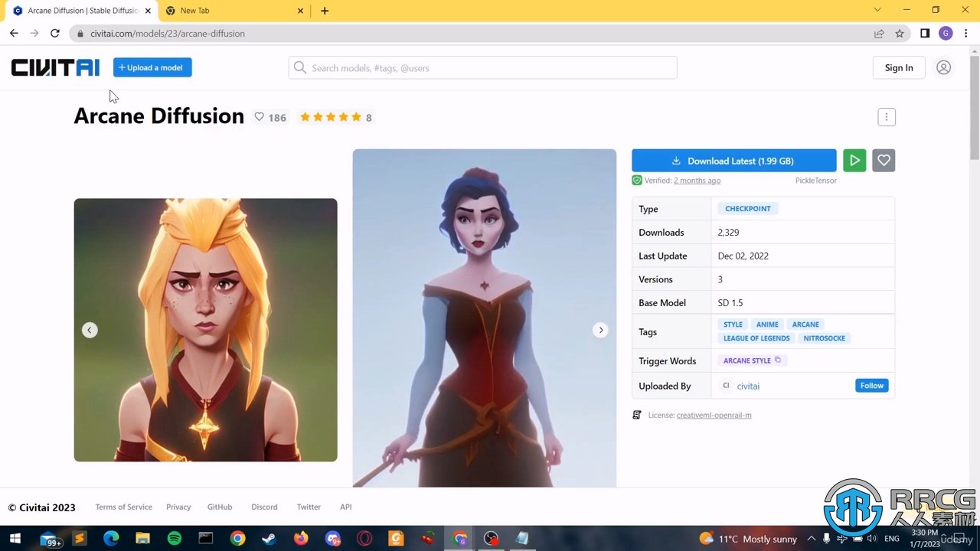Open the five-star rating reviews
The width and height of the screenshot is (980, 551).
[335, 117]
